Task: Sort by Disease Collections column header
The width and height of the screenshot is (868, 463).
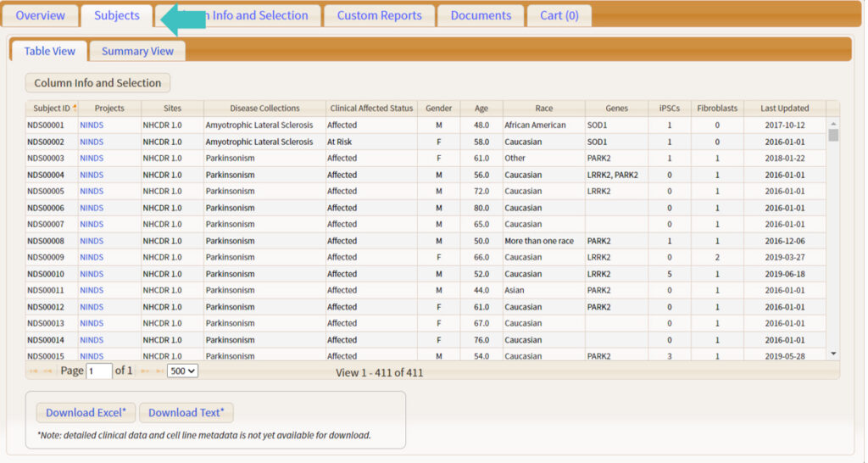Action: (x=264, y=108)
